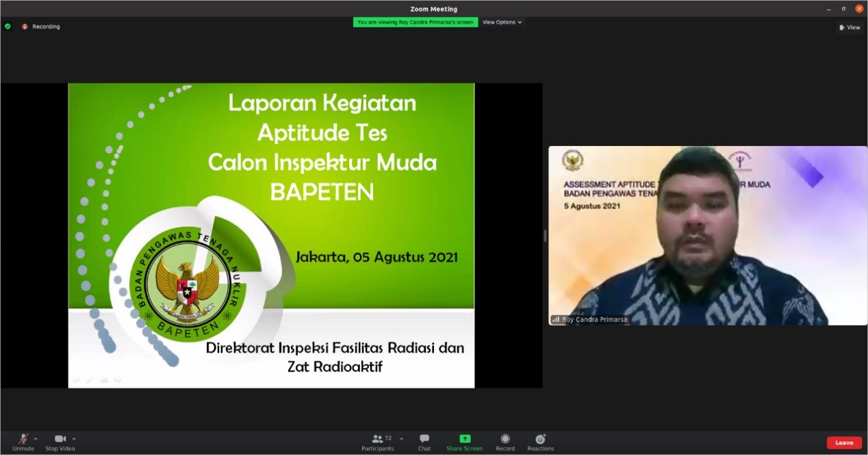Expand the arrow next to Participants
This screenshot has height=455, width=868.
coord(401,439)
